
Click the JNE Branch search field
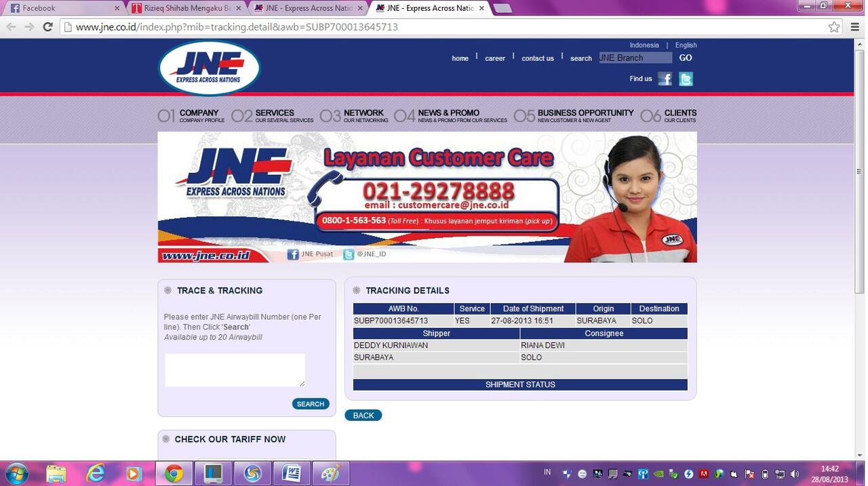[x=635, y=58]
